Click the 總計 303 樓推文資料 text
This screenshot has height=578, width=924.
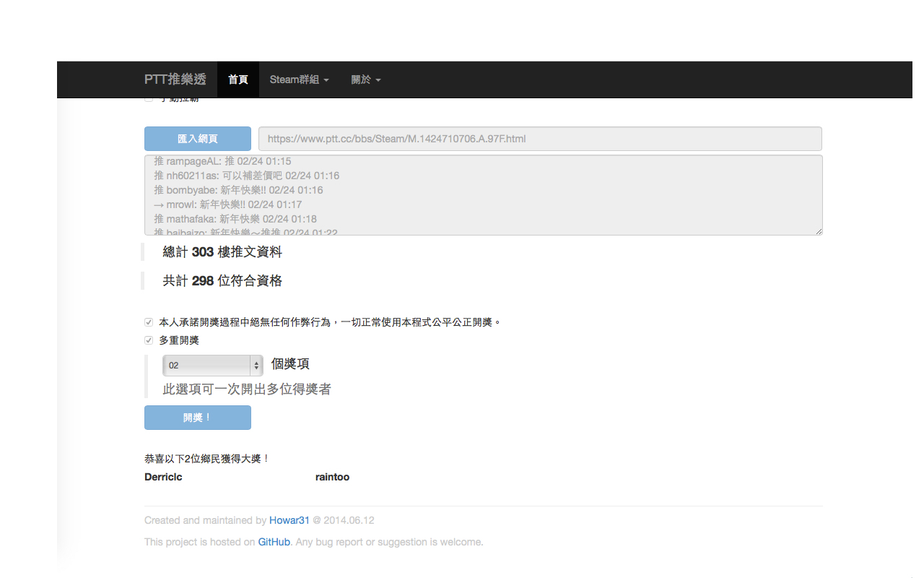point(222,252)
